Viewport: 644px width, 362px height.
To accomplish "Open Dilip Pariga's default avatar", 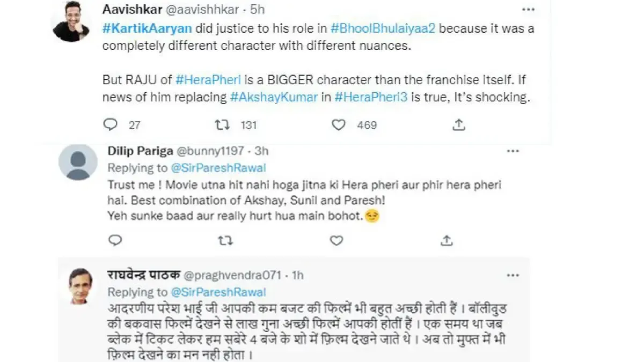I will tap(78, 162).
